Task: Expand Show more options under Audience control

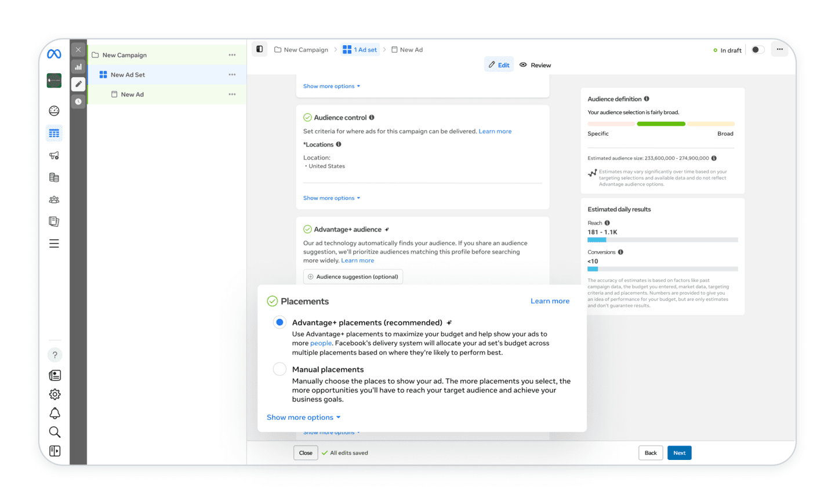Action: 331,198
